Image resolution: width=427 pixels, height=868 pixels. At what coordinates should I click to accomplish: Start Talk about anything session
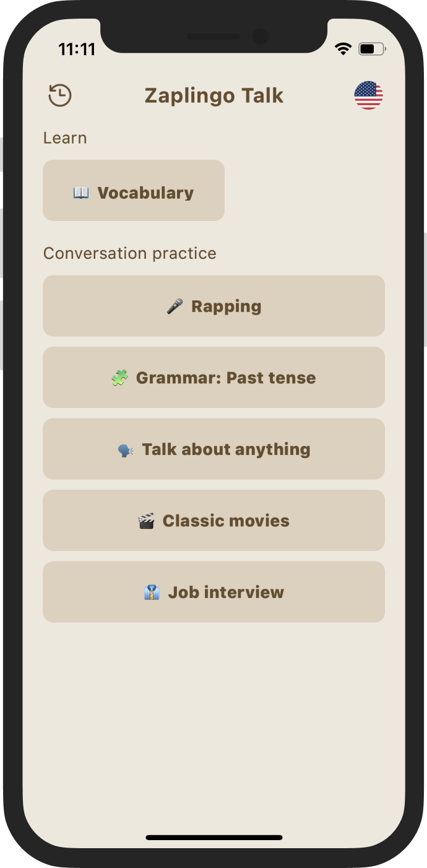click(x=213, y=448)
